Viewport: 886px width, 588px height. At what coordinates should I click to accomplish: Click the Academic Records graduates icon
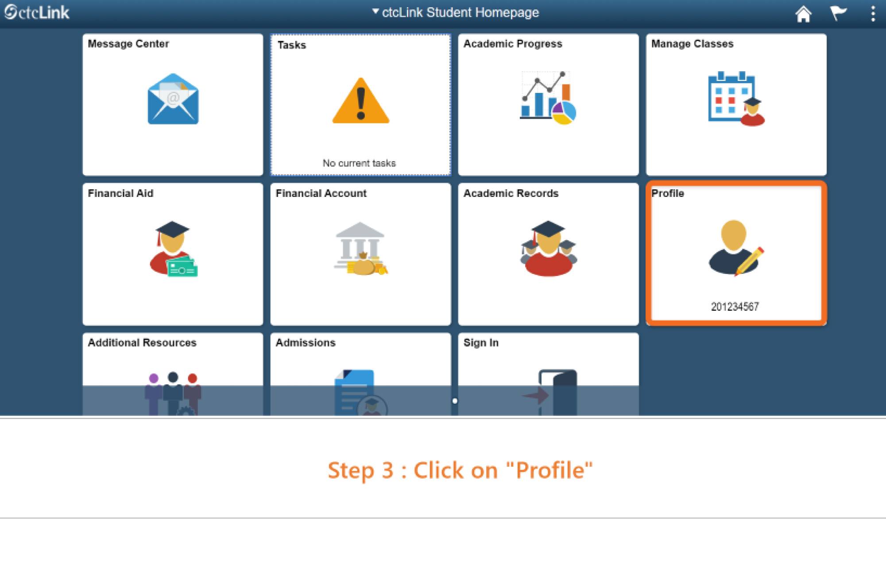pos(548,249)
